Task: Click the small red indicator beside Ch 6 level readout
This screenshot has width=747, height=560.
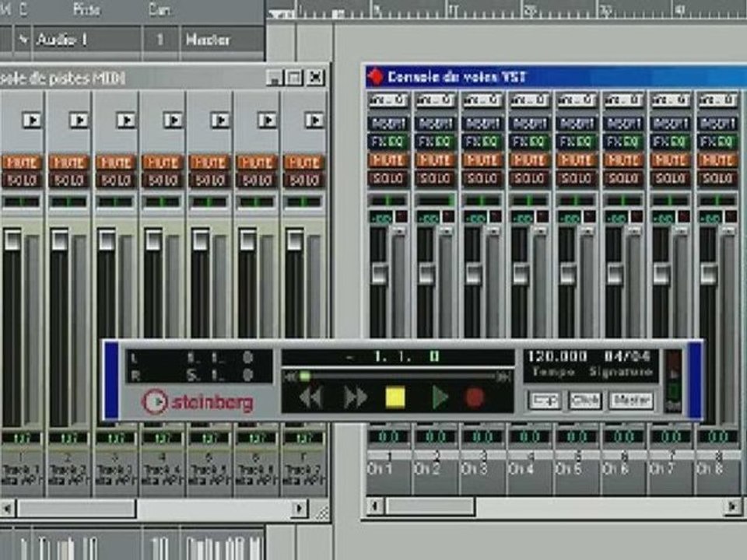Action: (637, 217)
